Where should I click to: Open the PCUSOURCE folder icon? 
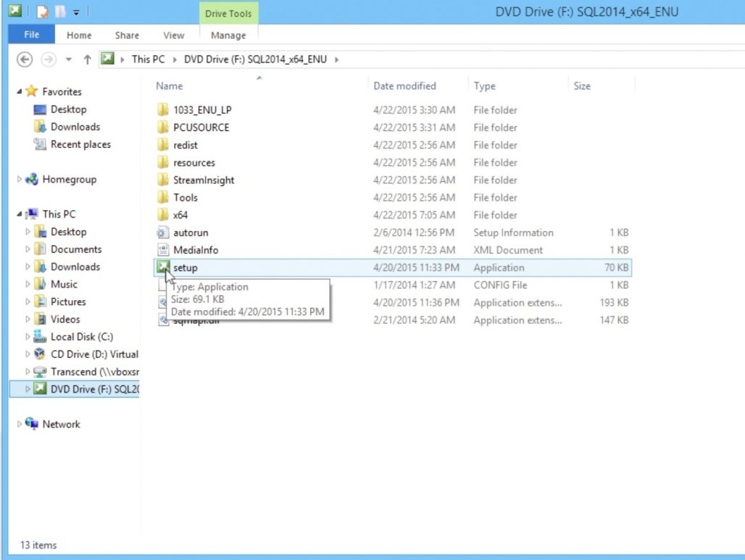164,128
